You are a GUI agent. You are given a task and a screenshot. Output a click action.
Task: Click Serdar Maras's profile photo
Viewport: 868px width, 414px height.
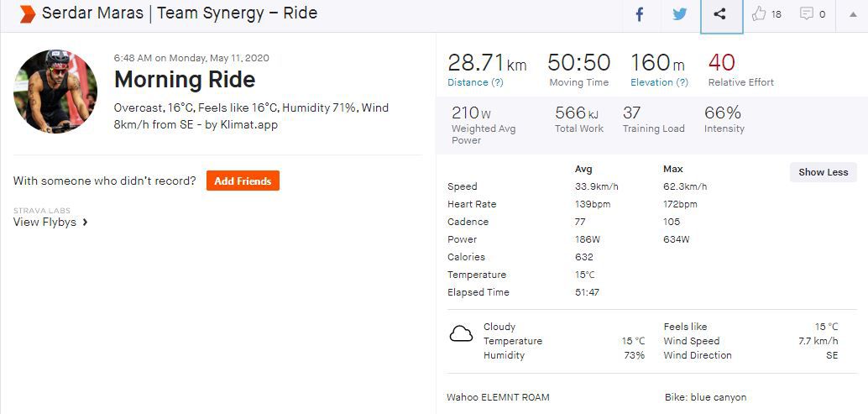pos(55,91)
